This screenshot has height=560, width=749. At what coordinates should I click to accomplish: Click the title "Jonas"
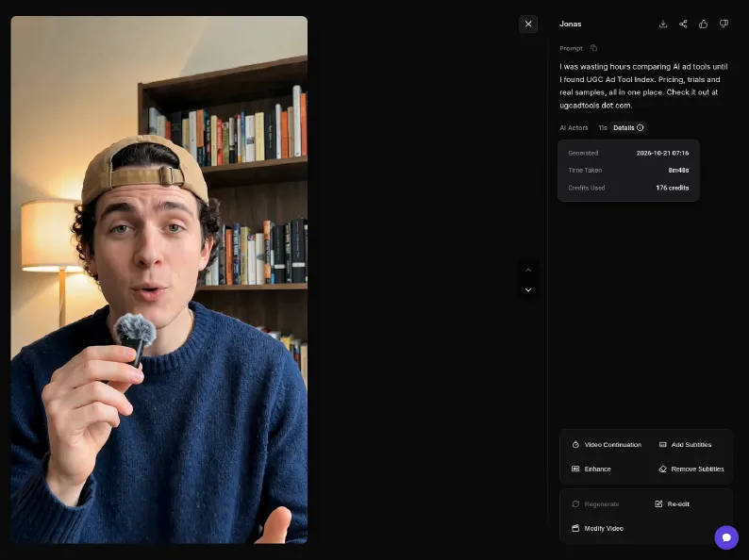pos(571,24)
